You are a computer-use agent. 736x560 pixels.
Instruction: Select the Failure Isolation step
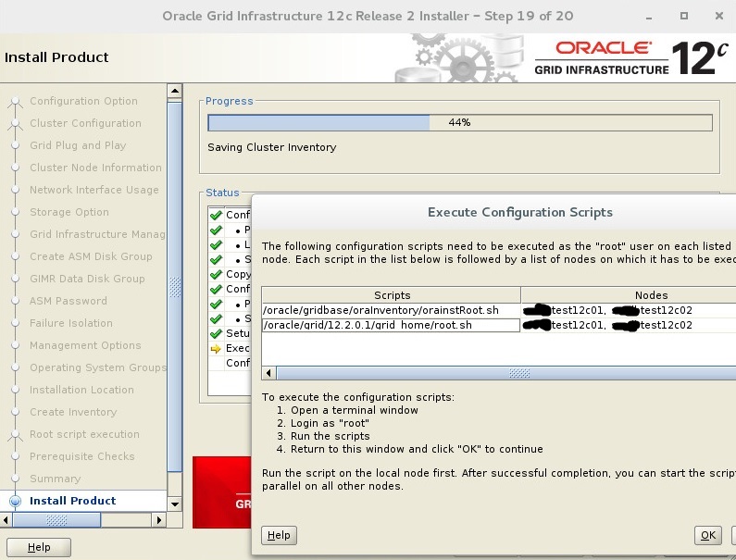[x=71, y=323]
